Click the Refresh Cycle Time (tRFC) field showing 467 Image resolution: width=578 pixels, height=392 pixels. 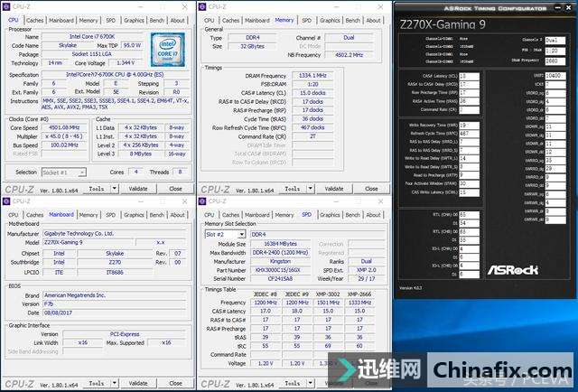(x=469, y=134)
